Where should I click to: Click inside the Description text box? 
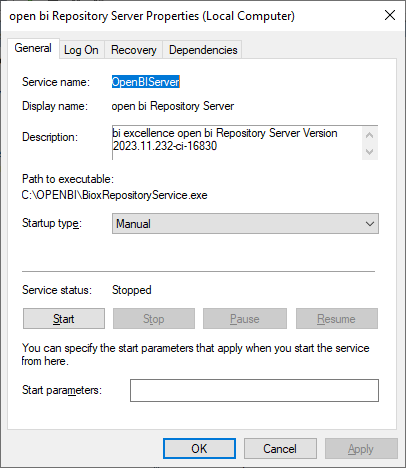(x=237, y=143)
